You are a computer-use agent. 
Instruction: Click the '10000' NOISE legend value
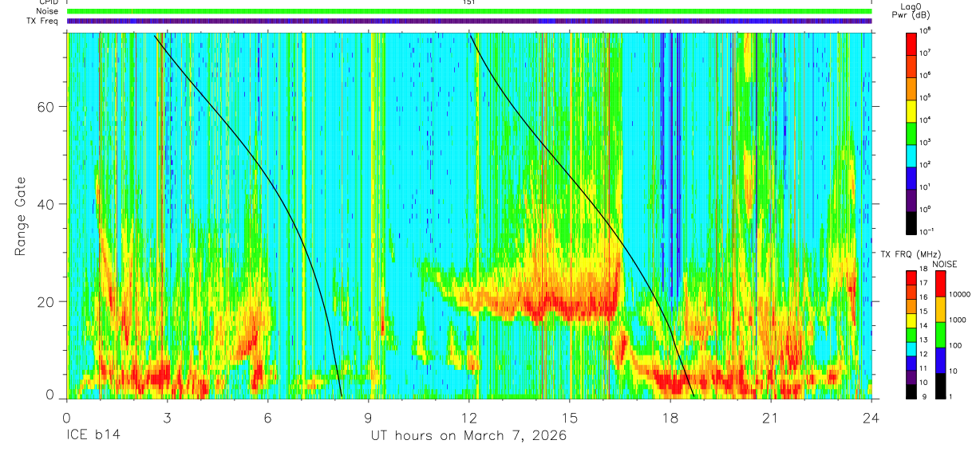pos(959,294)
